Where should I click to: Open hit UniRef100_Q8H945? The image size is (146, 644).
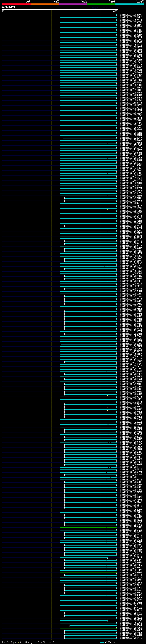pyautogui.click(x=131, y=65)
